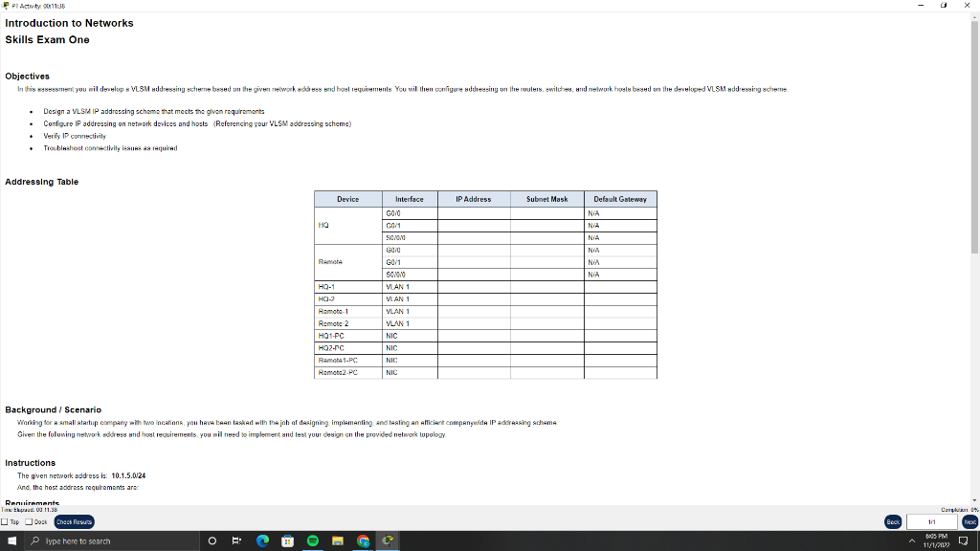This screenshot has height=551, width=980.
Task: Click the Background / Scenario heading
Action: tap(54, 409)
